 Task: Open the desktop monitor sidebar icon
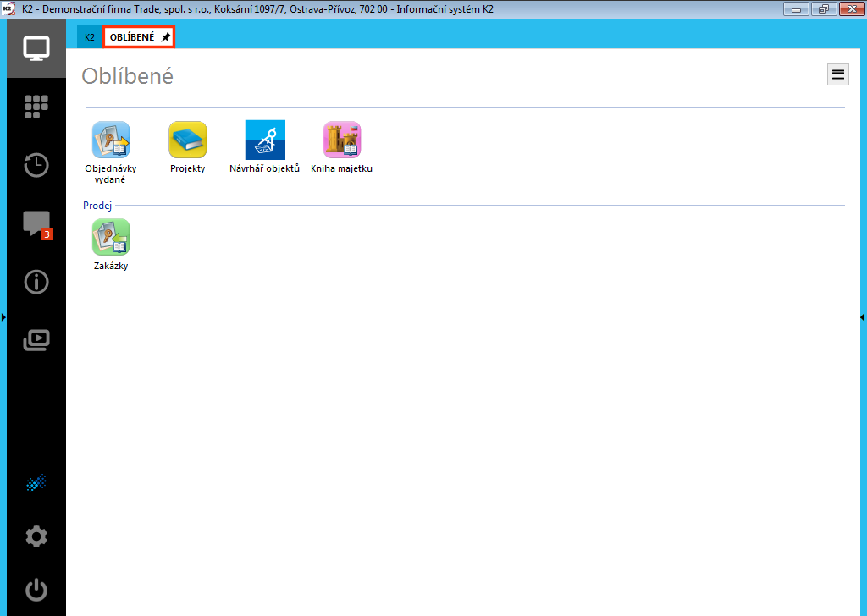[36, 48]
